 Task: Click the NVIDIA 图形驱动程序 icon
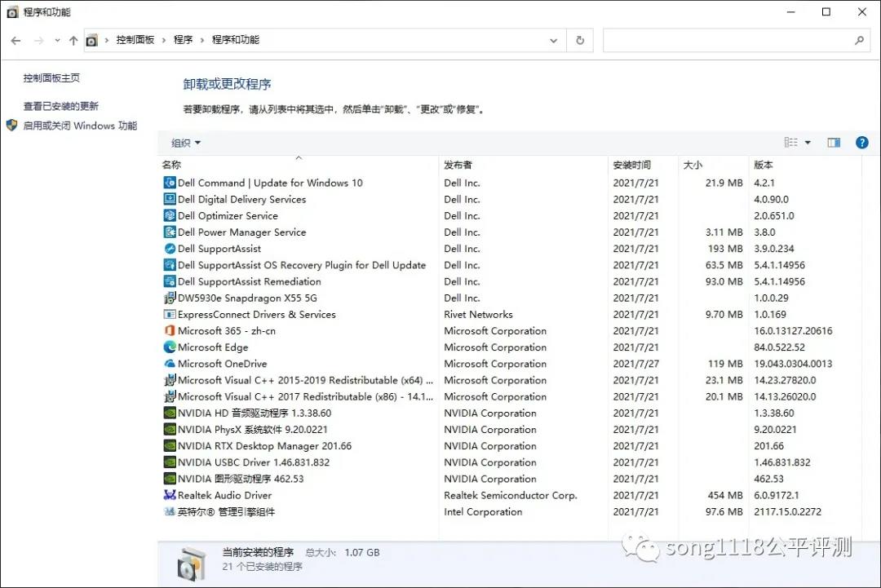170,479
